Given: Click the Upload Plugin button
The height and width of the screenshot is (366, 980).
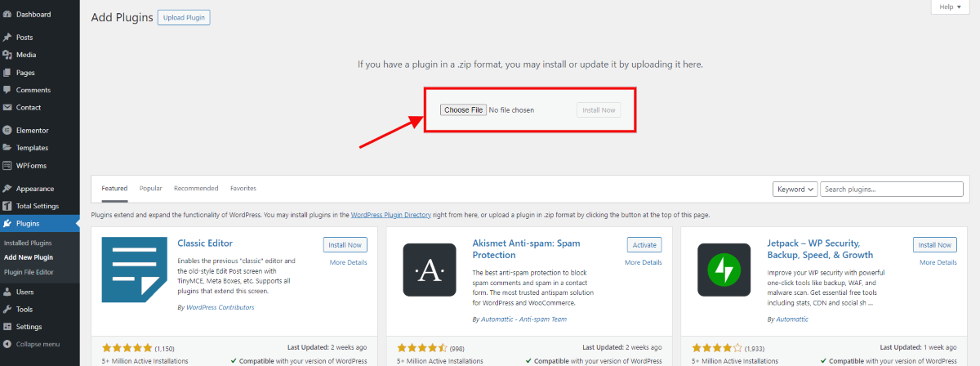Looking at the screenshot, I should (184, 17).
